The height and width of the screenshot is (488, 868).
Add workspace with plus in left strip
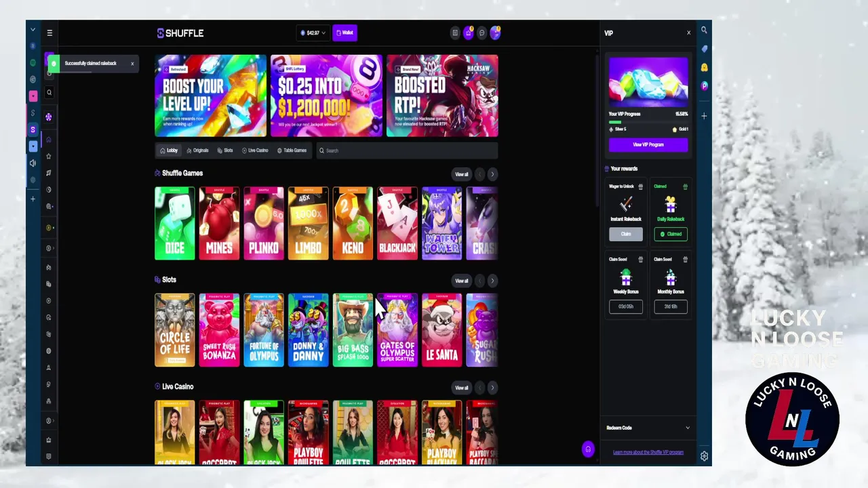tap(33, 199)
